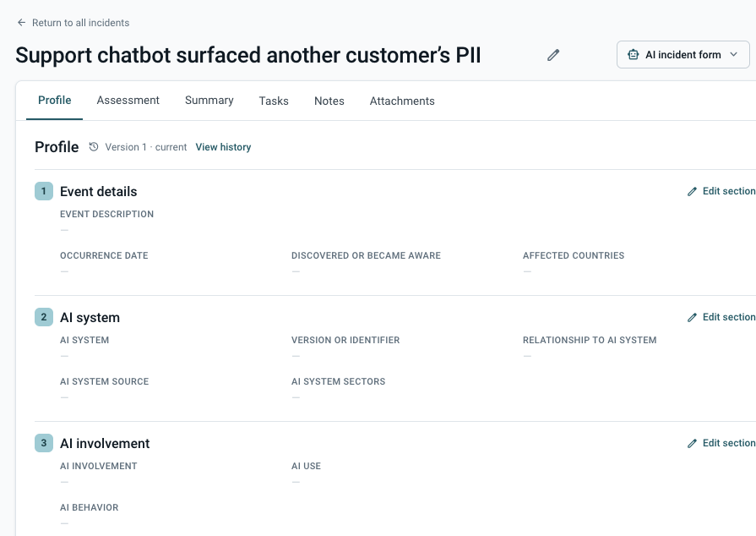The height and width of the screenshot is (536, 756).
Task: Click the pencil icon for Event details section
Action: [692, 192]
